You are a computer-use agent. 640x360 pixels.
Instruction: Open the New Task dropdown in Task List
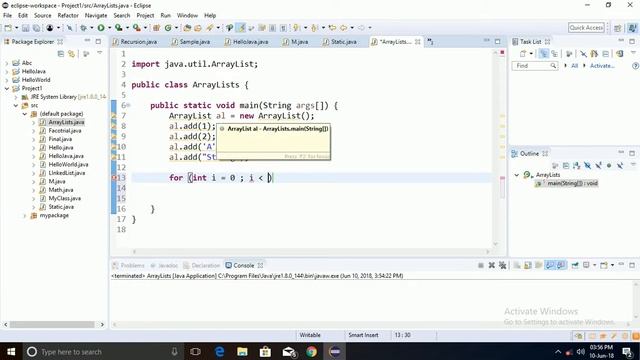click(x=531, y=53)
